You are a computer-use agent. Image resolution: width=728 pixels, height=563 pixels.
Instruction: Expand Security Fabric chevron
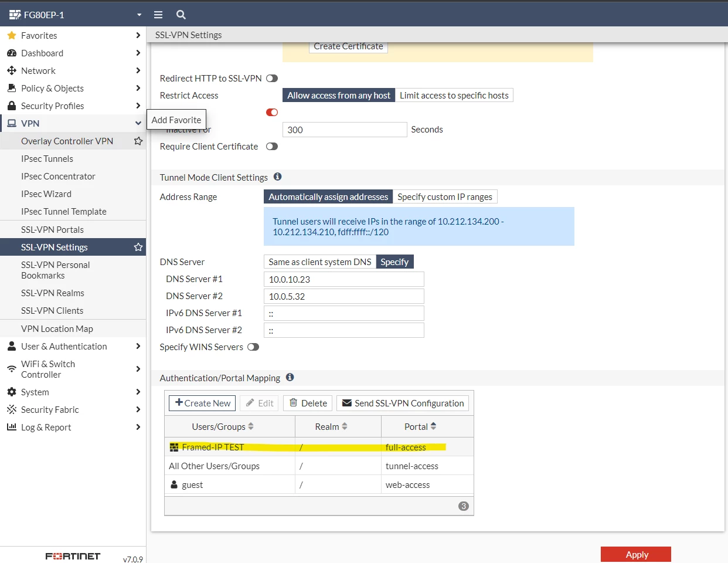pos(138,409)
